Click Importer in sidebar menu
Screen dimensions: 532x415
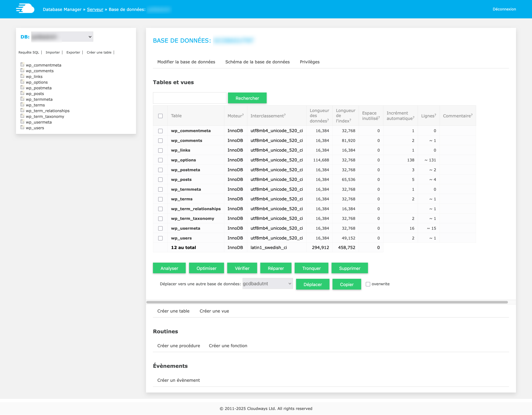pyautogui.click(x=53, y=52)
